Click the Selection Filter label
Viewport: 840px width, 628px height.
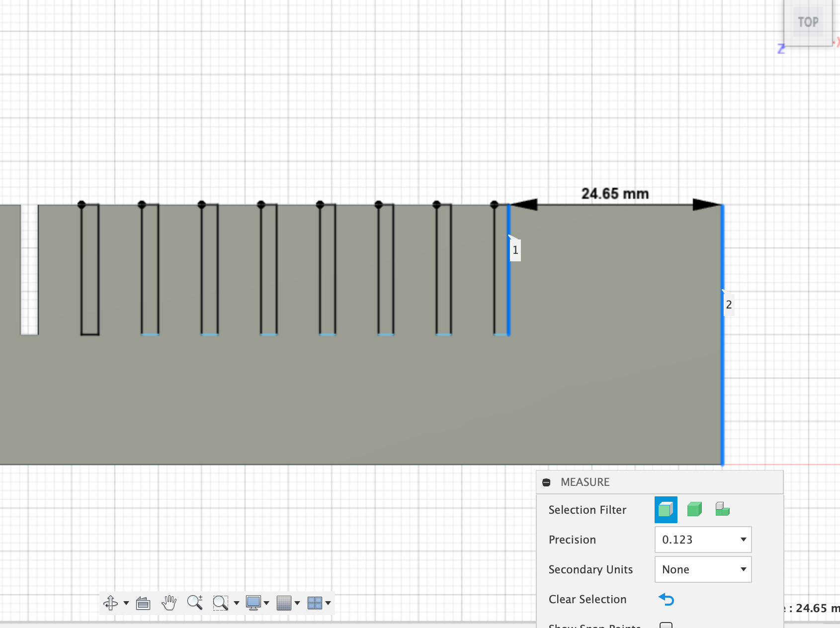tap(588, 510)
